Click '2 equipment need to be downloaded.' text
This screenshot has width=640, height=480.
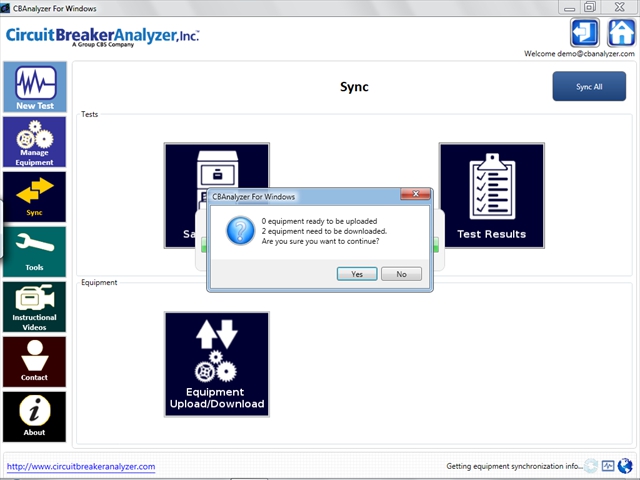324,231
